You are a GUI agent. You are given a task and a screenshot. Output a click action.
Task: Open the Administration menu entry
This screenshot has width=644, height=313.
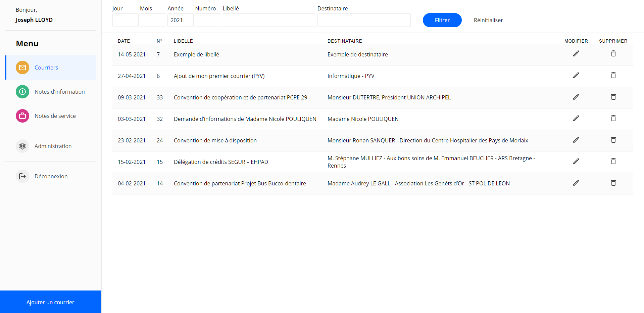pos(53,146)
